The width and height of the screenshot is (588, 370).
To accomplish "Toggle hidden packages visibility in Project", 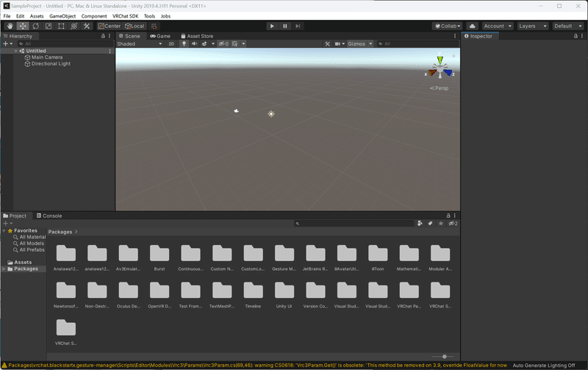I will 453,224.
